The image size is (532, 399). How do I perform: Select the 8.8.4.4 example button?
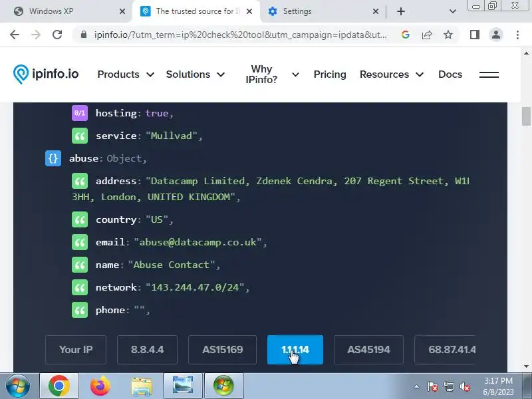pyautogui.click(x=147, y=350)
